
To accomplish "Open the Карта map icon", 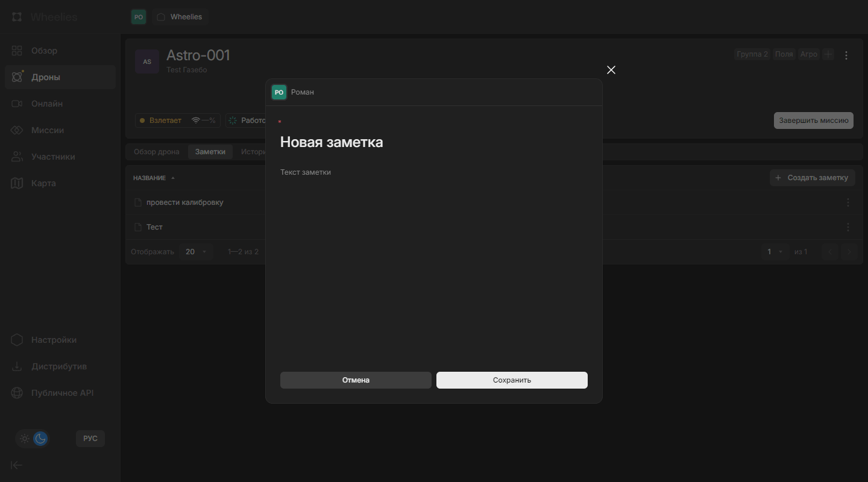I will (17, 183).
